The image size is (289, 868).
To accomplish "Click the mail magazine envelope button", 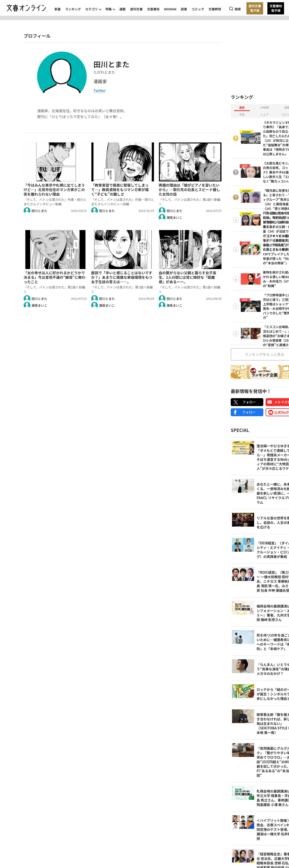I will 277,402.
